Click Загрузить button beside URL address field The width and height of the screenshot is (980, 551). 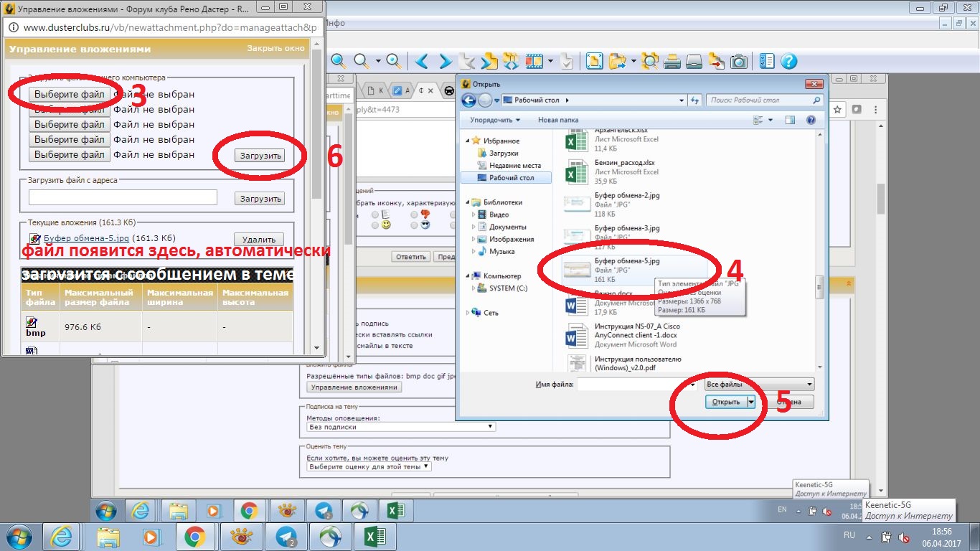259,198
